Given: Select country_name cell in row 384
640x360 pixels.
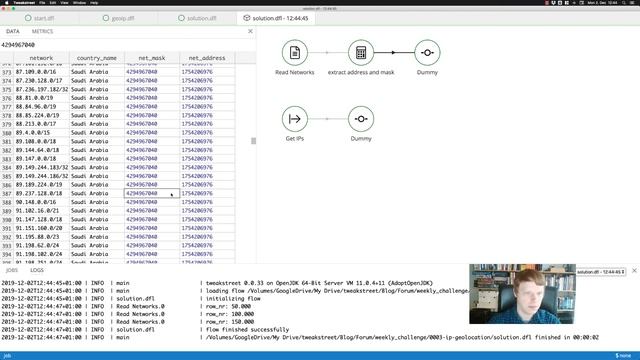Looking at the screenshot, I should tap(97, 167).
